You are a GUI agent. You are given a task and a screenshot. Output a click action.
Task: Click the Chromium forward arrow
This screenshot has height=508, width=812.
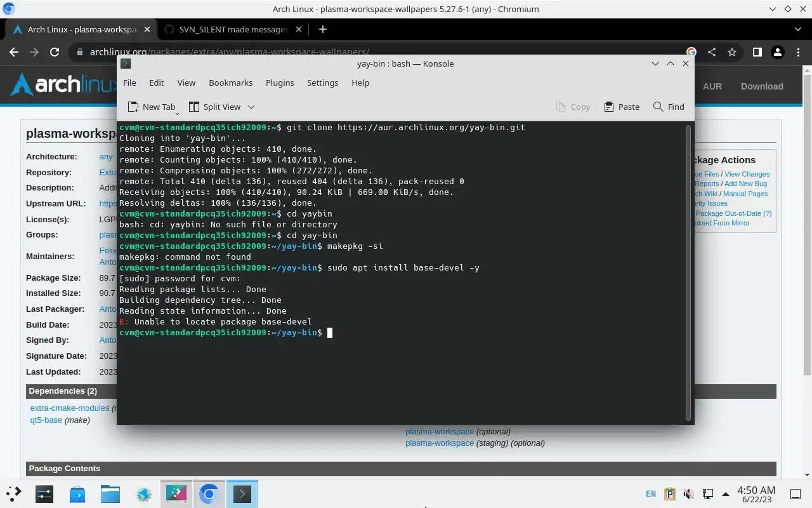click(x=34, y=52)
